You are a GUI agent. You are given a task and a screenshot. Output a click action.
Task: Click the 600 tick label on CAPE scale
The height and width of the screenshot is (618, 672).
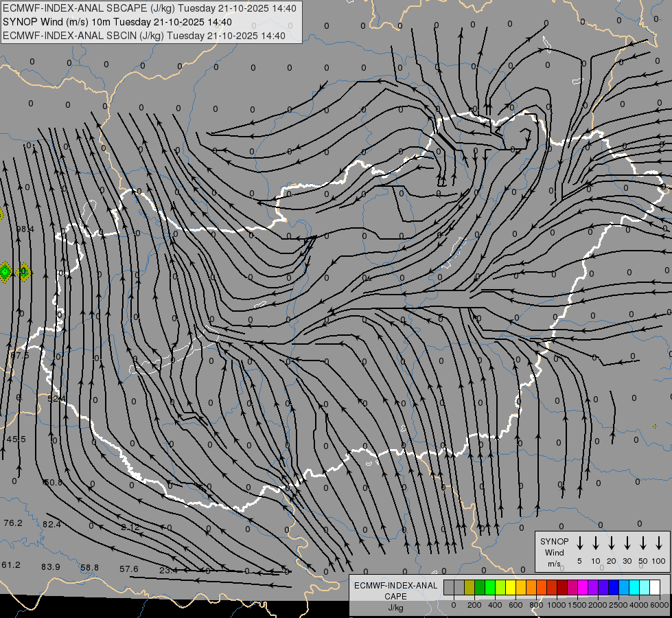[x=515, y=605]
